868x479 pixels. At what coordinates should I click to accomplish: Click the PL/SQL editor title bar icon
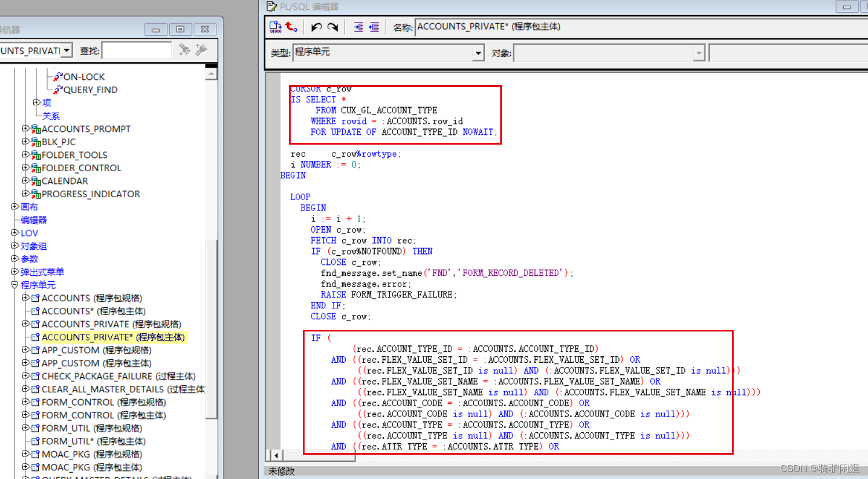coord(271,6)
